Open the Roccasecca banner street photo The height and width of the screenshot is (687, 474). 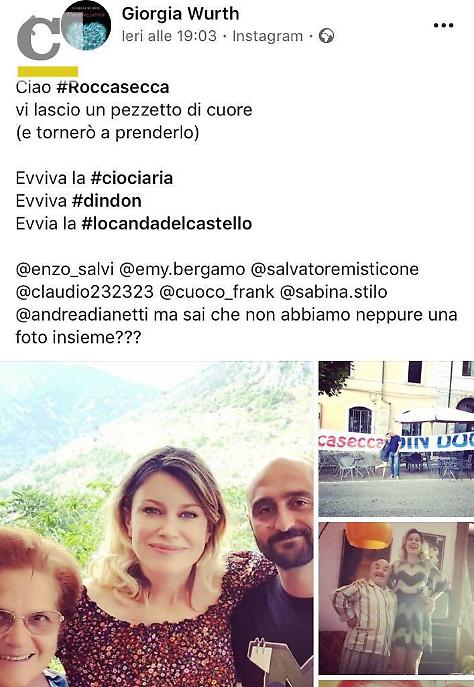coord(396,439)
